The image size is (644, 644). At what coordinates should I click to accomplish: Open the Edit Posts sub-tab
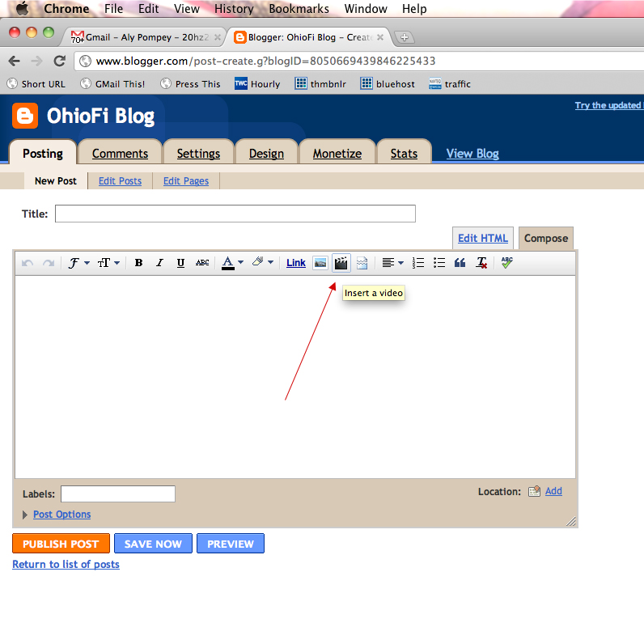(120, 180)
